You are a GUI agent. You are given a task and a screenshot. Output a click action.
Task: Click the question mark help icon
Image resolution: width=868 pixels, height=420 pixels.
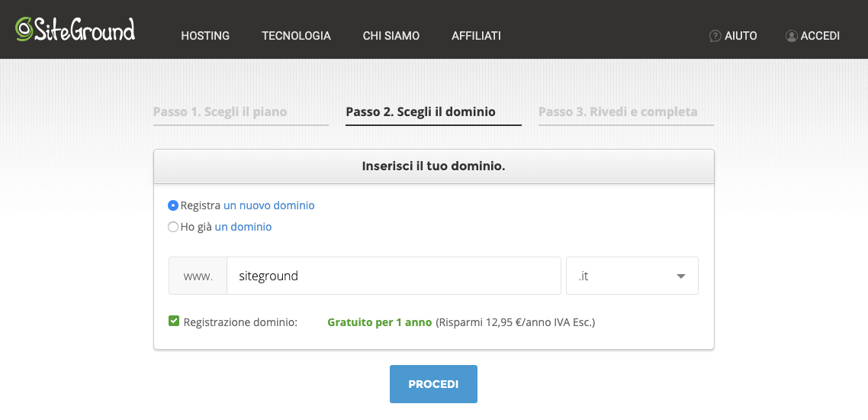[x=715, y=36]
